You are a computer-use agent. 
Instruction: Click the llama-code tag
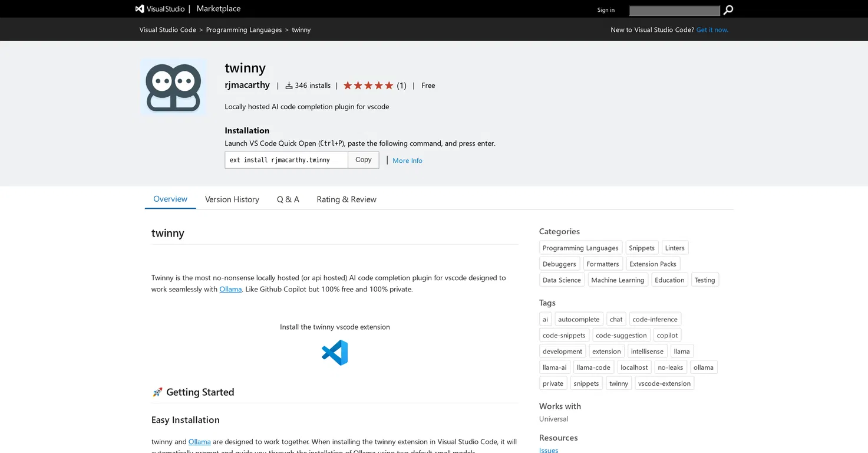[593, 367]
